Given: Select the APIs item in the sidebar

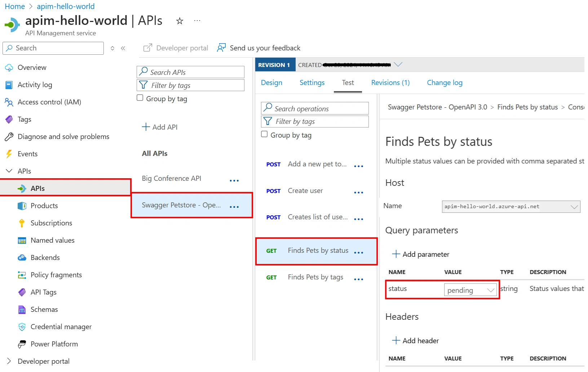Looking at the screenshot, I should pyautogui.click(x=65, y=188).
